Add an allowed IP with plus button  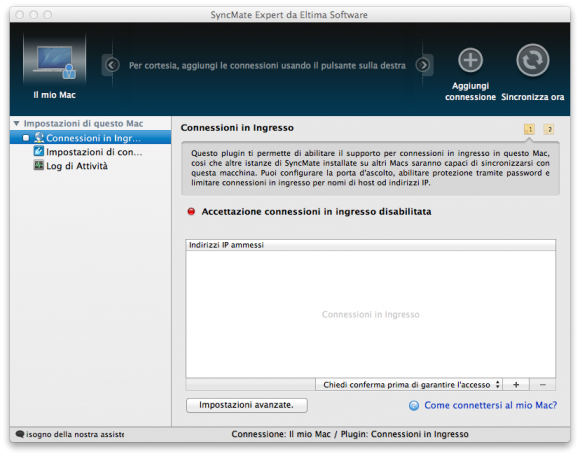(516, 385)
